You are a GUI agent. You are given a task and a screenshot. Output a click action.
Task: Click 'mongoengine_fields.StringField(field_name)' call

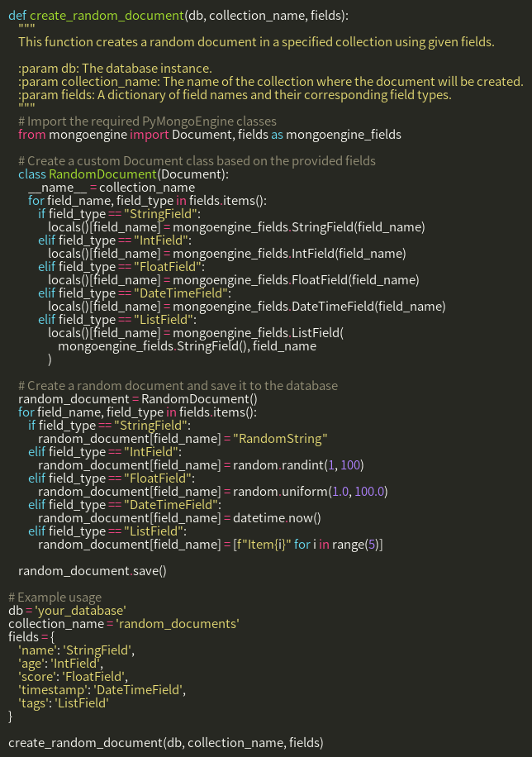tap(299, 227)
